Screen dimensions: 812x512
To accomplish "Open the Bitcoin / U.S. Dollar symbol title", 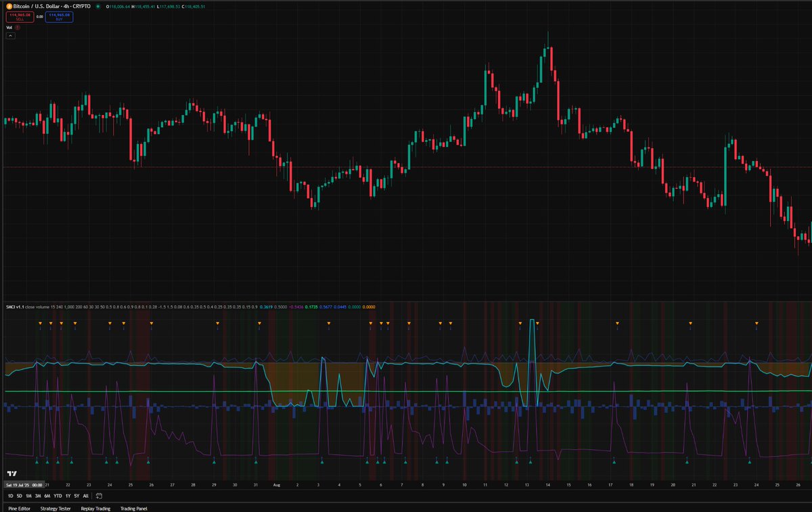I will (x=52, y=5).
